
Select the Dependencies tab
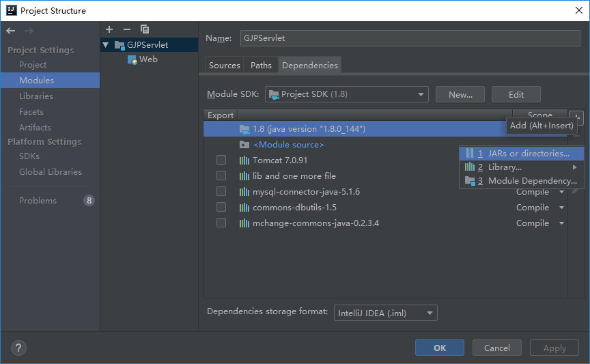pyautogui.click(x=309, y=66)
